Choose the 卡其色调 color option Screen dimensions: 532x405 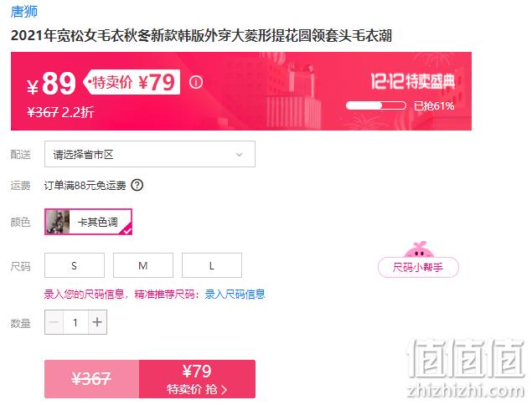click(x=88, y=222)
